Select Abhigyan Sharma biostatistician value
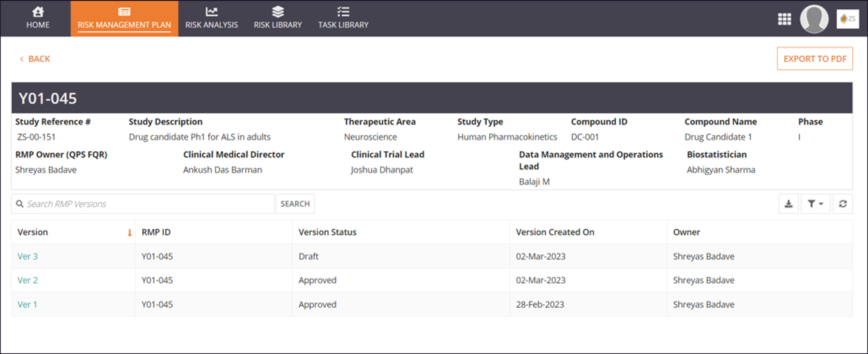Viewport: 868px width, 354px height. pos(721,170)
